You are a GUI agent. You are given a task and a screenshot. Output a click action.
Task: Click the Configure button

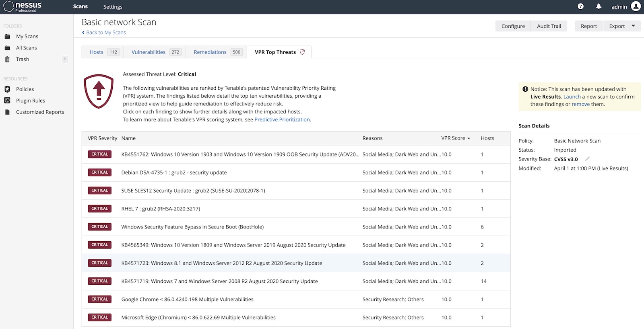pos(513,26)
